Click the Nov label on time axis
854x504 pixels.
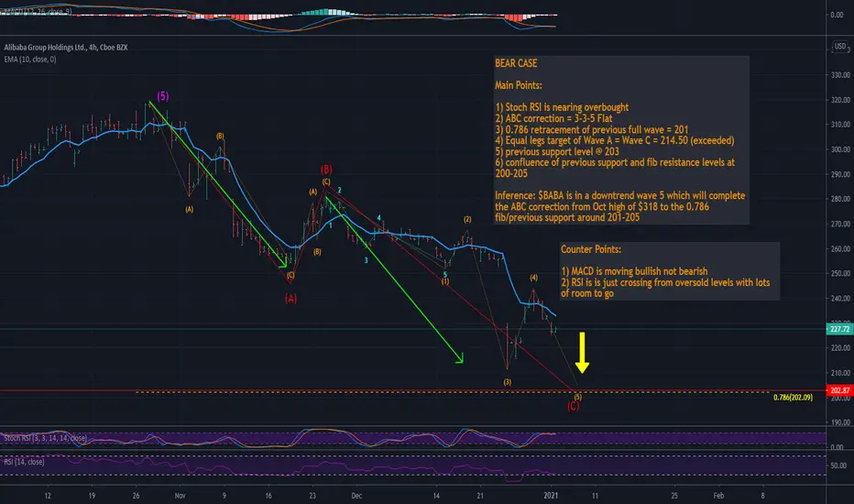pos(181,496)
